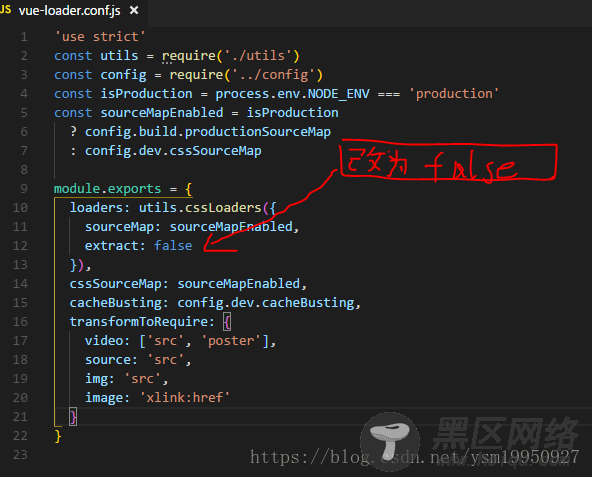Click '../config' module path string

click(x=273, y=75)
